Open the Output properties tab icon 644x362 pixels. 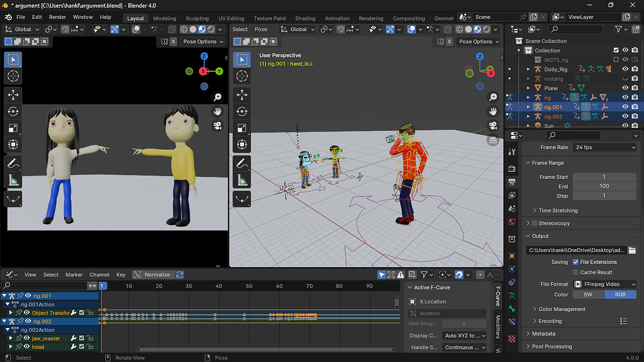512,182
